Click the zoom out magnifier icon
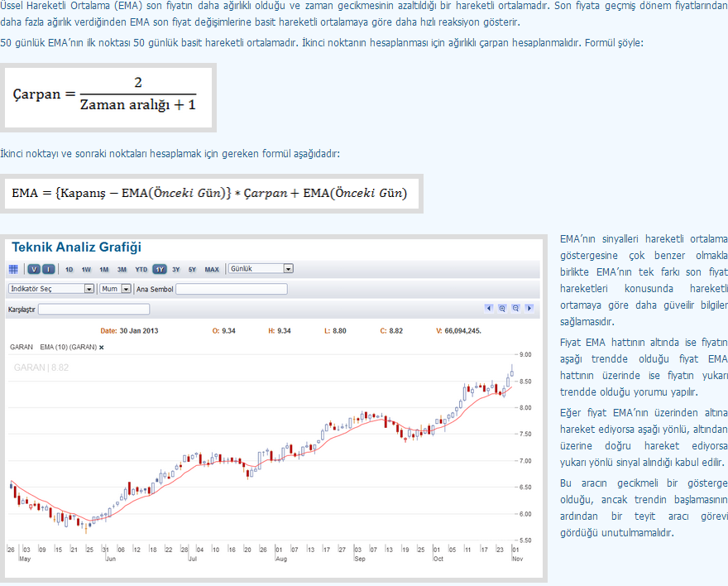The height and width of the screenshot is (586, 728). [515, 309]
